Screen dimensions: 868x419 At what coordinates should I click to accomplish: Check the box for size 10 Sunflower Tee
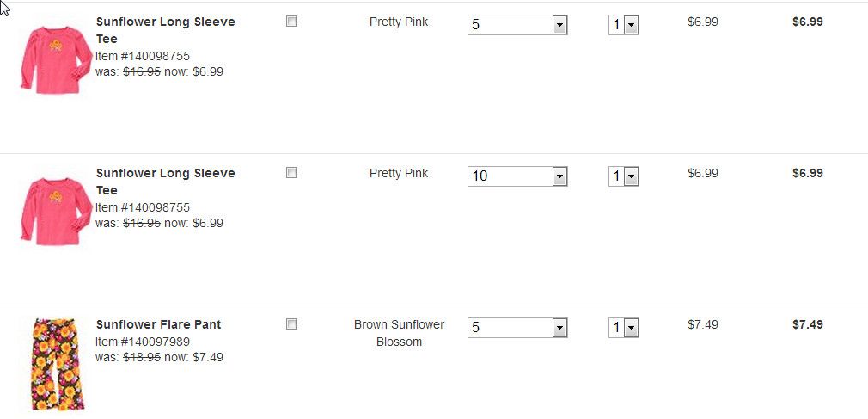291,173
